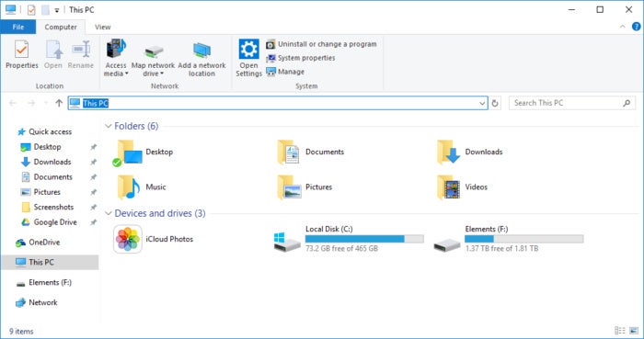Open Screenshots in the sidebar
This screenshot has height=339, width=644.
click(x=47, y=207)
